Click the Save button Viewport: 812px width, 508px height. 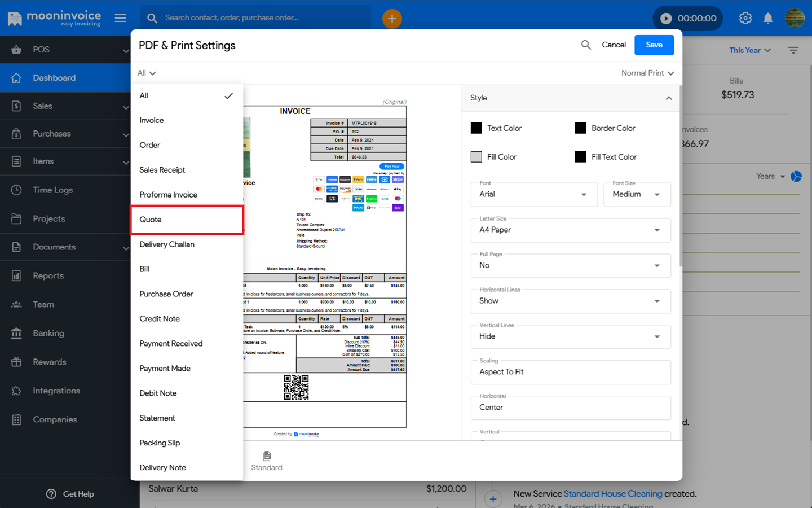(x=654, y=45)
